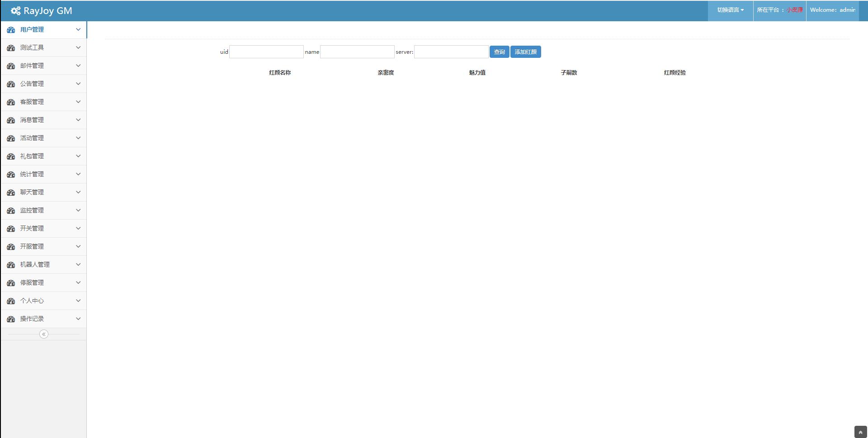The width and height of the screenshot is (868, 438).
Task: Click the 统计管理 icon
Action: 10,174
